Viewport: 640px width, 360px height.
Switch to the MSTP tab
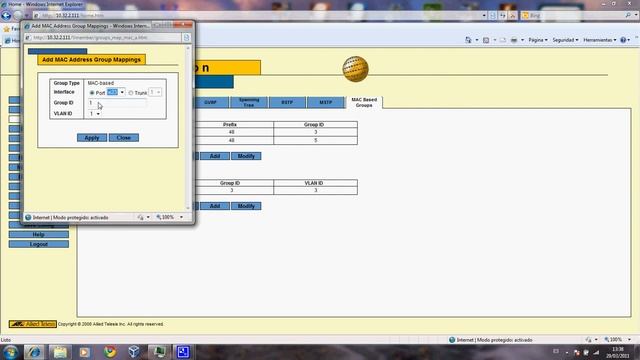click(325, 102)
